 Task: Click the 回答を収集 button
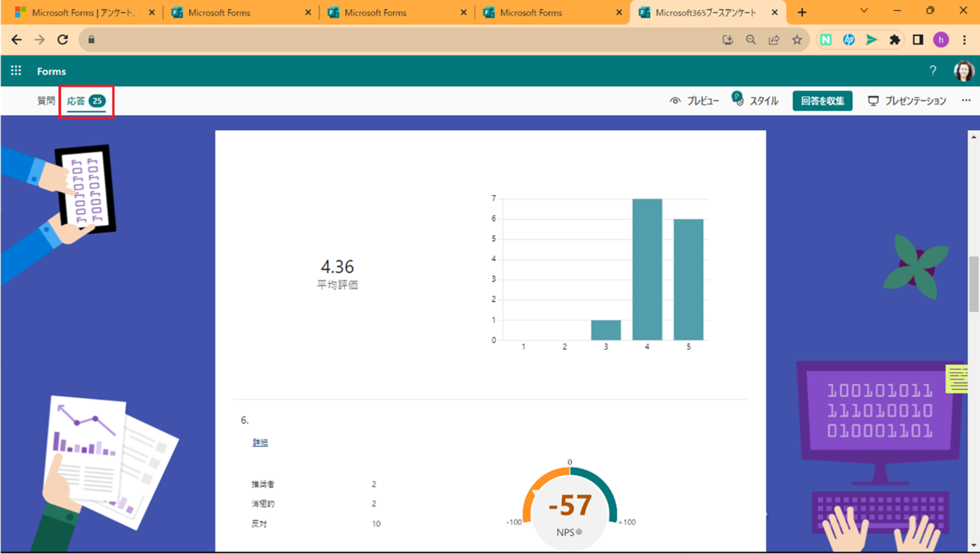coord(822,101)
